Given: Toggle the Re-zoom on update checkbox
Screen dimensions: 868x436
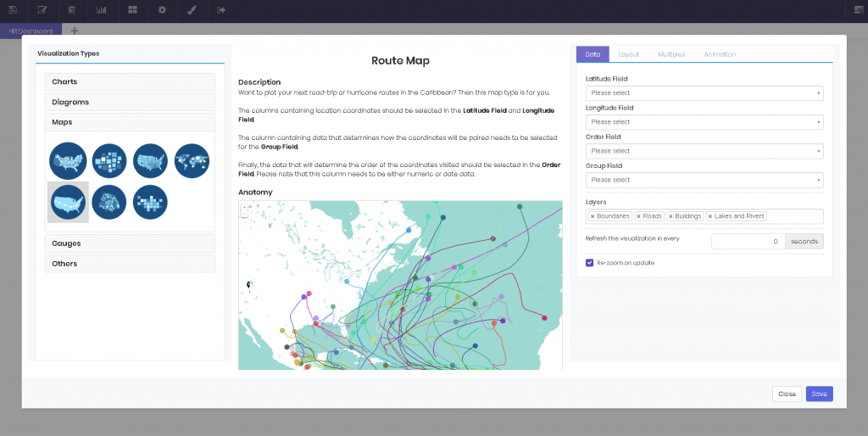Looking at the screenshot, I should [590, 263].
